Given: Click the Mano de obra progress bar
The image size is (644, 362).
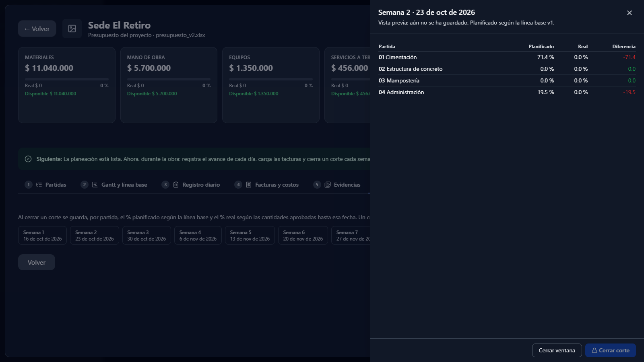Looking at the screenshot, I should click(x=169, y=79).
